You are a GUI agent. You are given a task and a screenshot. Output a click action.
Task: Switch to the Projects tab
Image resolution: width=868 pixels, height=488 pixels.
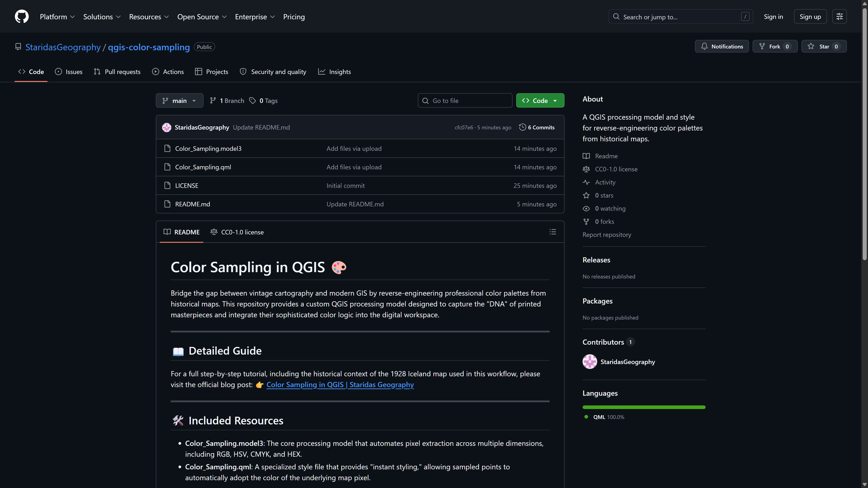[212, 72]
